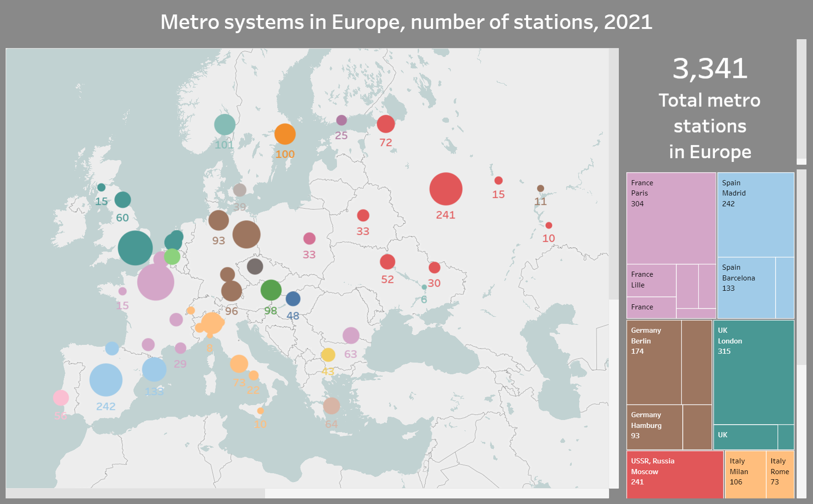
Task: Click the Saint Petersburg bubble labeled 72
Action: [385, 124]
